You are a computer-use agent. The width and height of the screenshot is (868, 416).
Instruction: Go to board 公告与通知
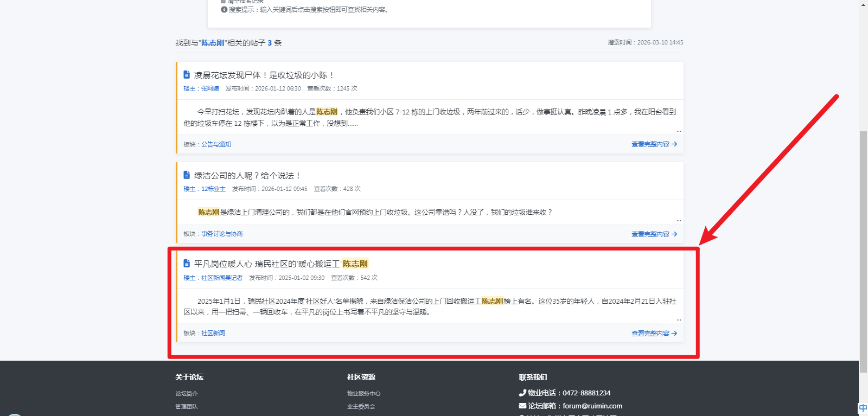point(216,144)
